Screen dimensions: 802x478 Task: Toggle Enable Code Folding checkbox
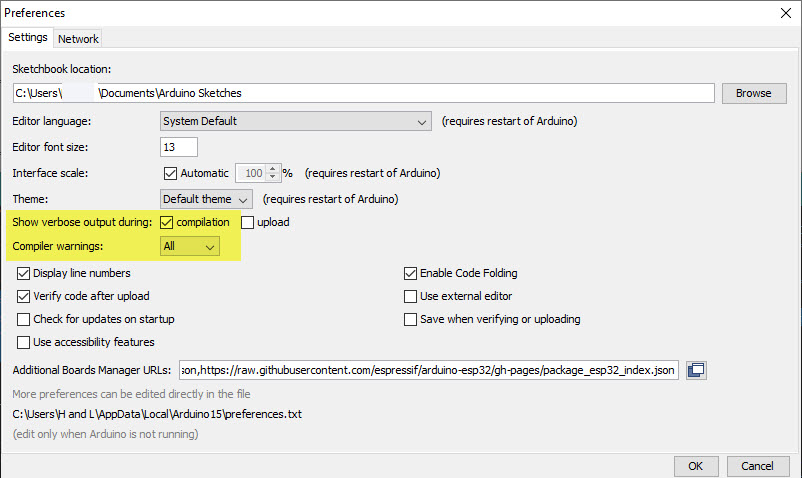pos(410,273)
